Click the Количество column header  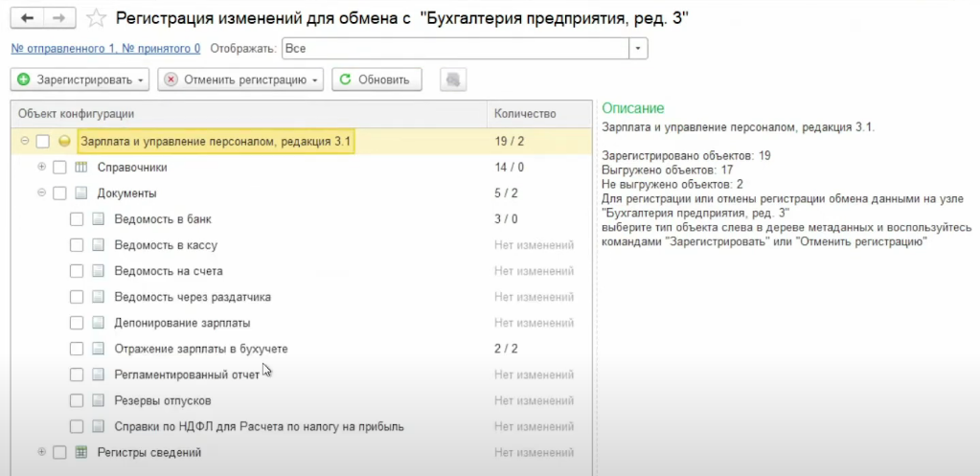coord(539,114)
